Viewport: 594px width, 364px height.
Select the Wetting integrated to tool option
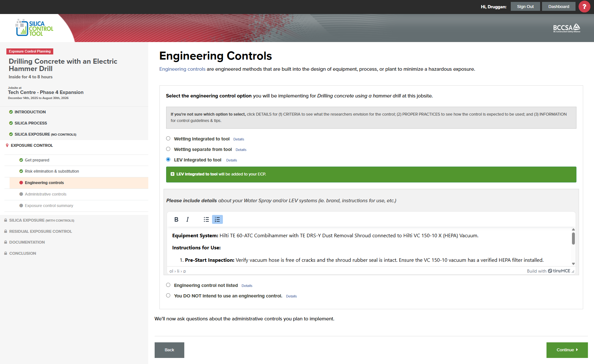(168, 138)
